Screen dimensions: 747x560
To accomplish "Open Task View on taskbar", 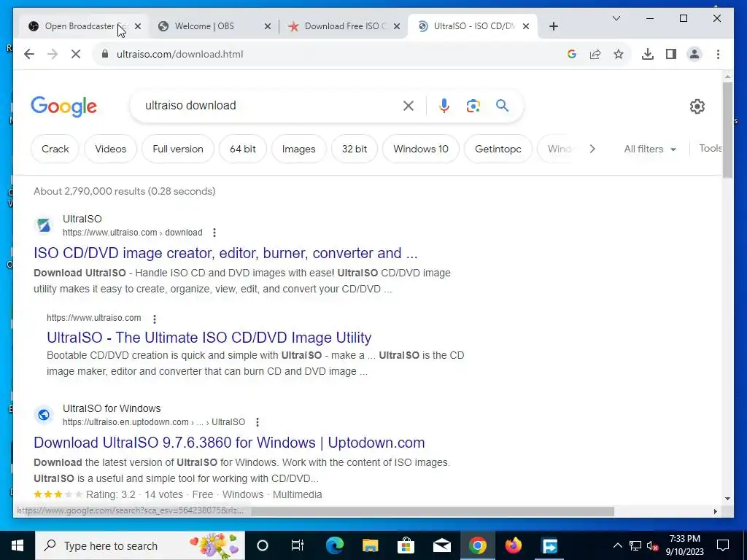I will 298,545.
